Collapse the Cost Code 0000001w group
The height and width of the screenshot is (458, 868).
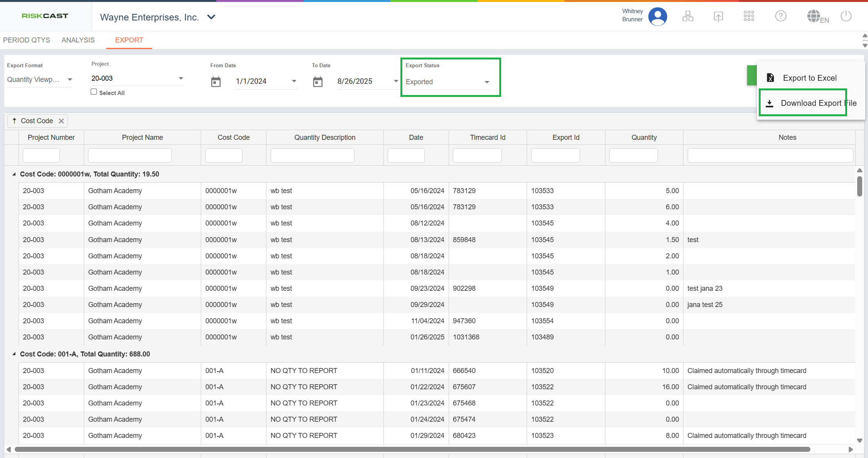pos(14,174)
